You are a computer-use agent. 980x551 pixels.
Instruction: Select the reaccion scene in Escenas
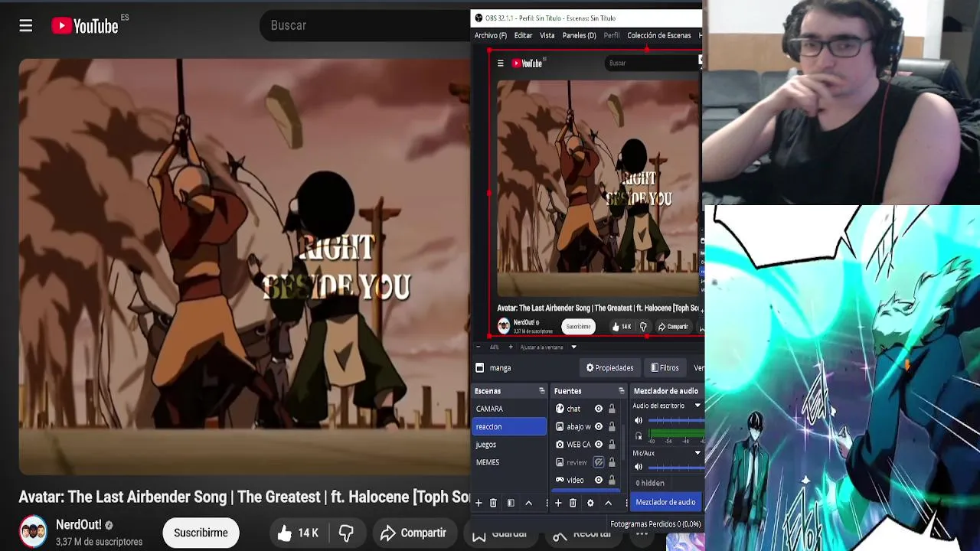tap(510, 426)
